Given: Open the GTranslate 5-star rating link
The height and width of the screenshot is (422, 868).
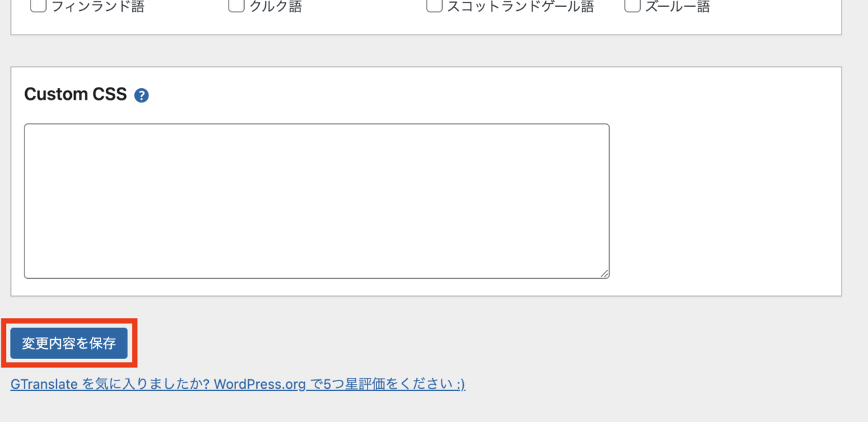Looking at the screenshot, I should pos(238,384).
